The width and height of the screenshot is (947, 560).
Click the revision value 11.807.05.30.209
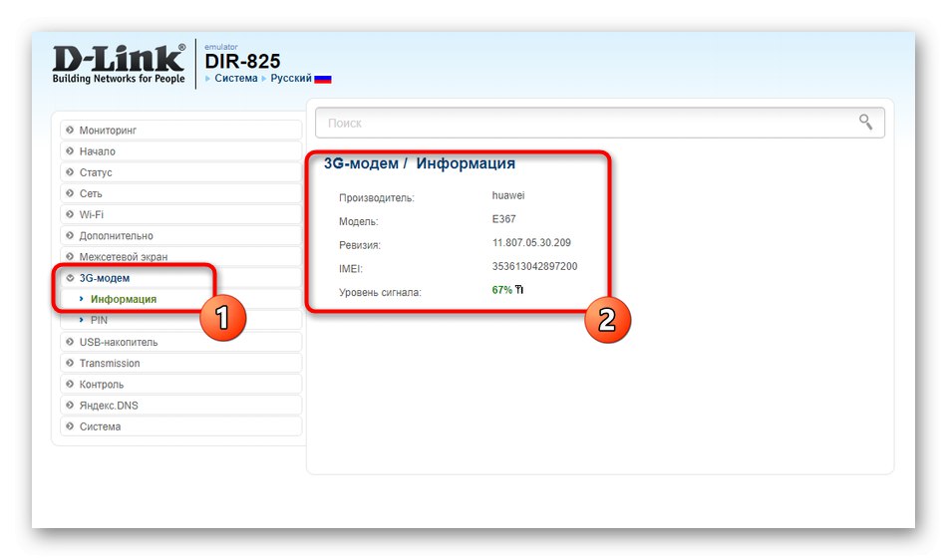pyautogui.click(x=531, y=242)
